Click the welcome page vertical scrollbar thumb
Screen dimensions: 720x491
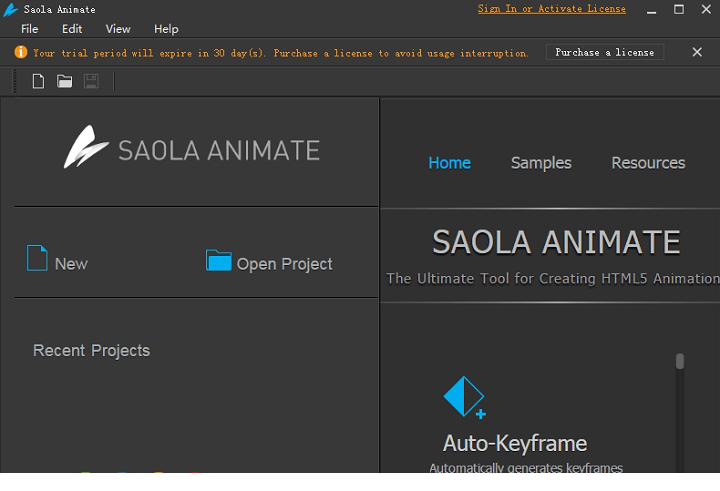[680, 361]
